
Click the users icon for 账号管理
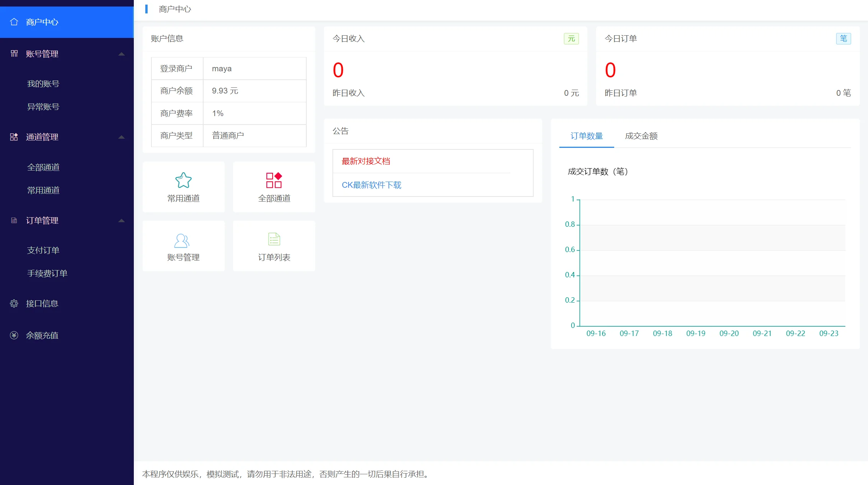pyautogui.click(x=182, y=241)
